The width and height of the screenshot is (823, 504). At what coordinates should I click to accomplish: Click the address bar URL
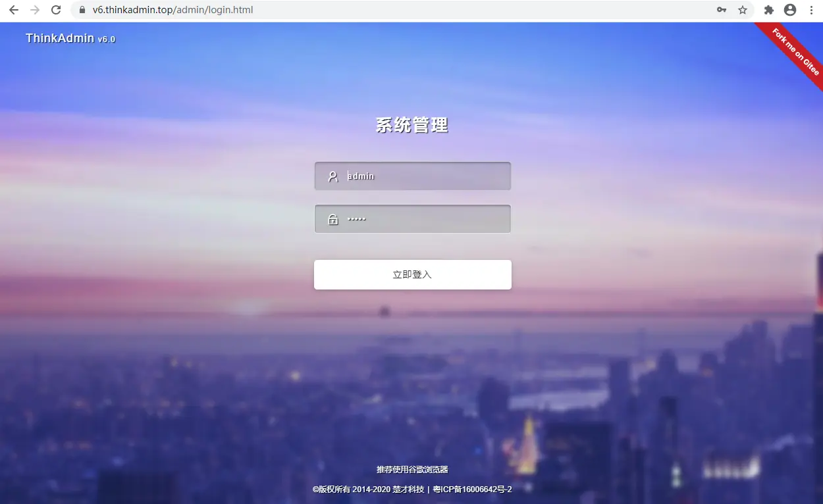click(x=173, y=10)
